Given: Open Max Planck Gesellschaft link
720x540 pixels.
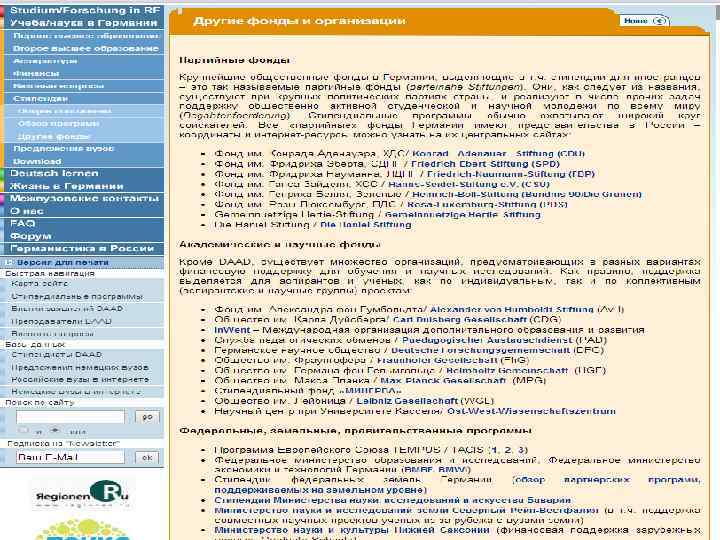Looking at the screenshot, I should tap(444, 380).
